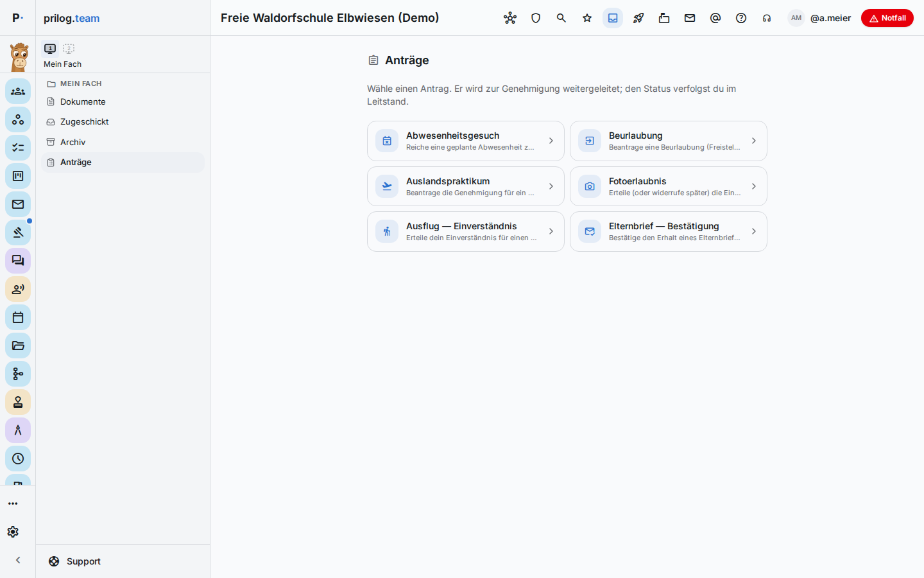Open search with the magnifier icon
The height and width of the screenshot is (578, 924).
pos(561,18)
